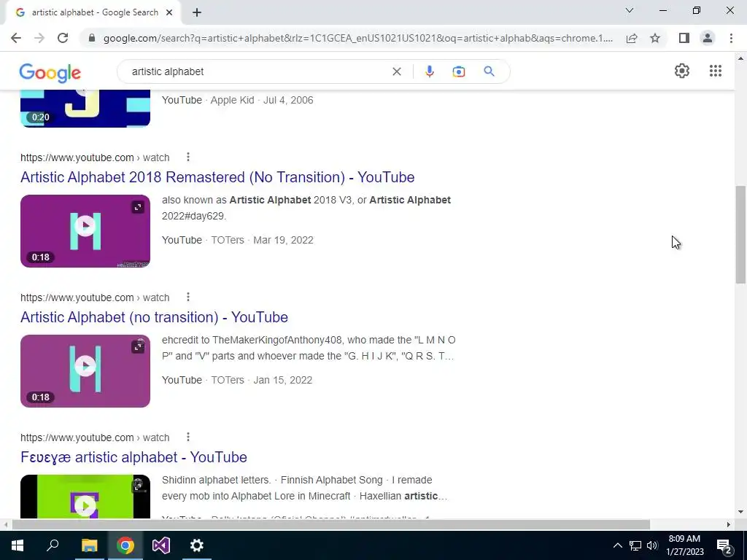Start voice search with the microphone
This screenshot has height=560, width=747.
point(429,71)
